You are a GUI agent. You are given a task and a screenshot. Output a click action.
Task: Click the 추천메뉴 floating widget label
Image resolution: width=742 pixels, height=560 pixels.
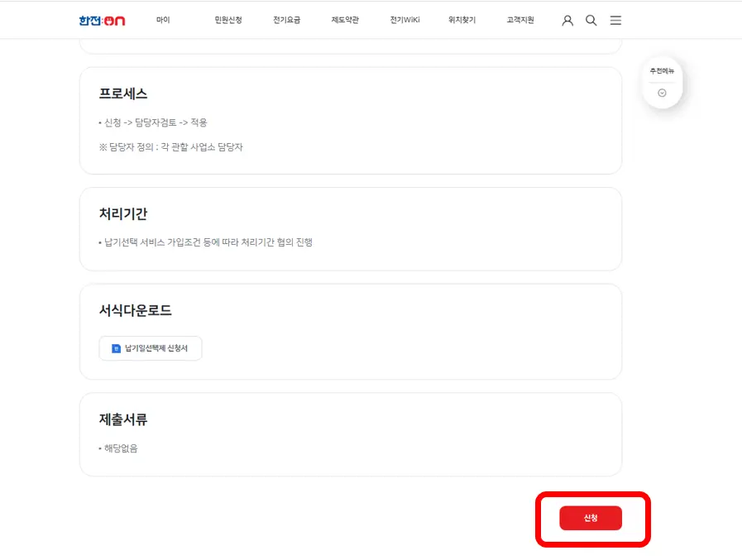click(662, 72)
